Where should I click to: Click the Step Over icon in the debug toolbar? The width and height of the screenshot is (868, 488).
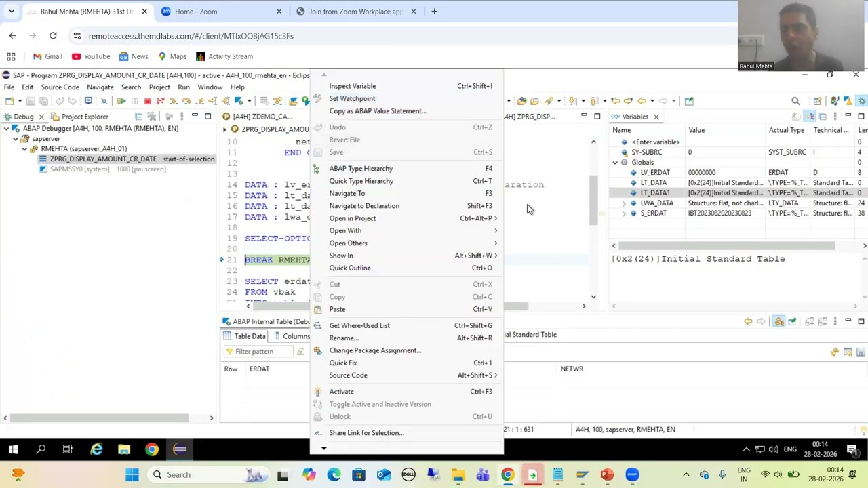(186, 101)
